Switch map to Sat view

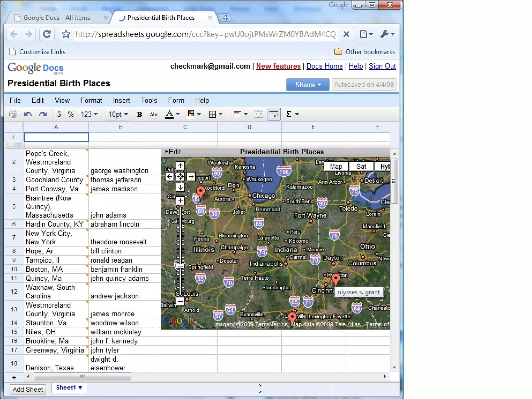[361, 166]
